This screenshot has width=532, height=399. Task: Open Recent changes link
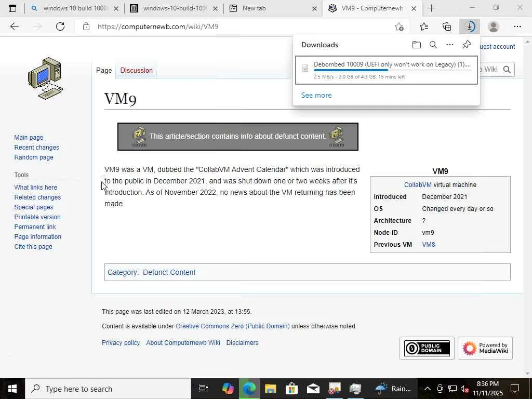(x=37, y=147)
